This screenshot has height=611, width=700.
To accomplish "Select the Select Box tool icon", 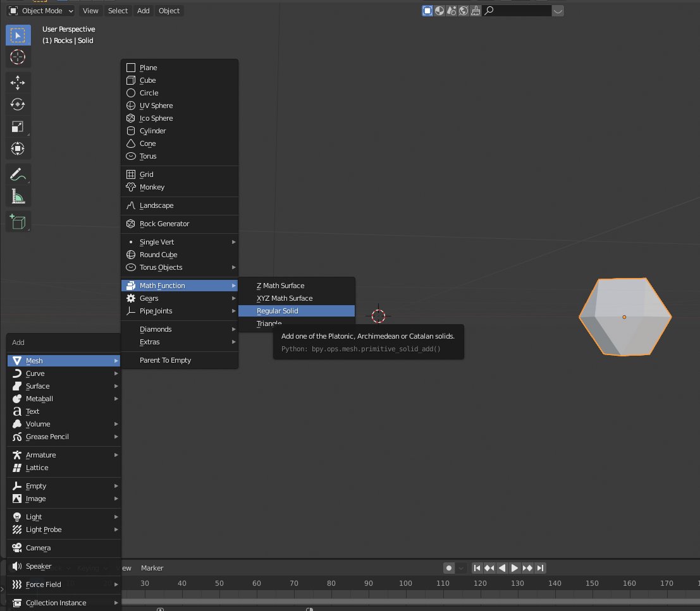I will pos(18,35).
